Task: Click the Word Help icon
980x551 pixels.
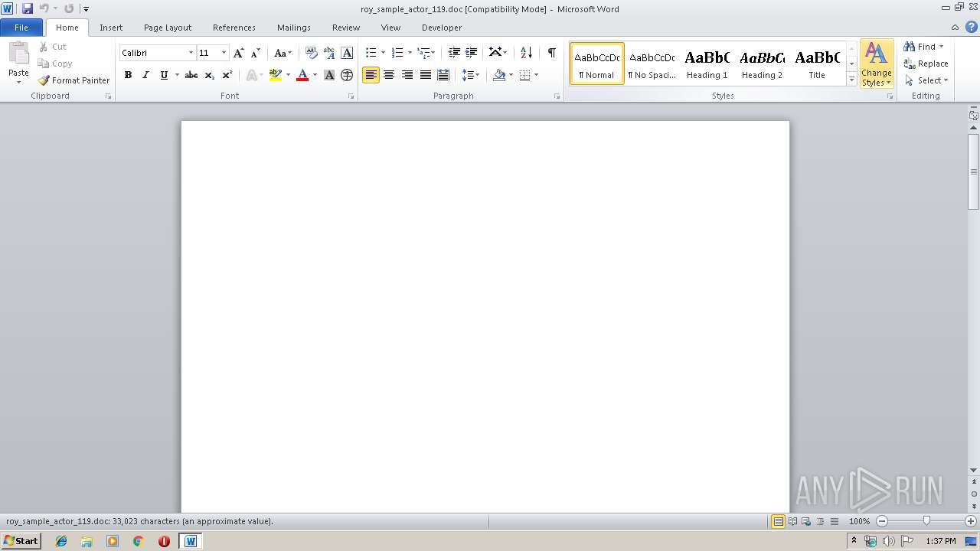Action: coord(972,27)
